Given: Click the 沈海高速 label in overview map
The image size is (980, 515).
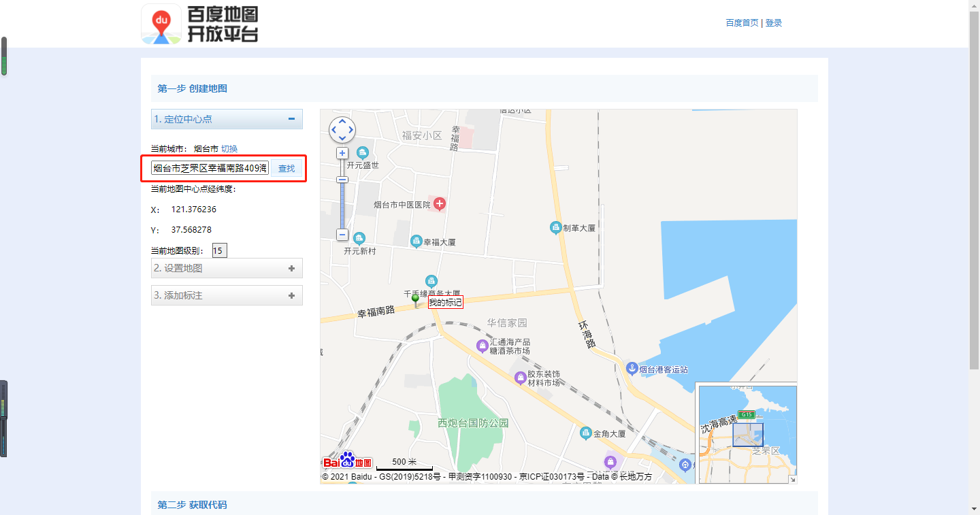Looking at the screenshot, I should click(x=719, y=424).
